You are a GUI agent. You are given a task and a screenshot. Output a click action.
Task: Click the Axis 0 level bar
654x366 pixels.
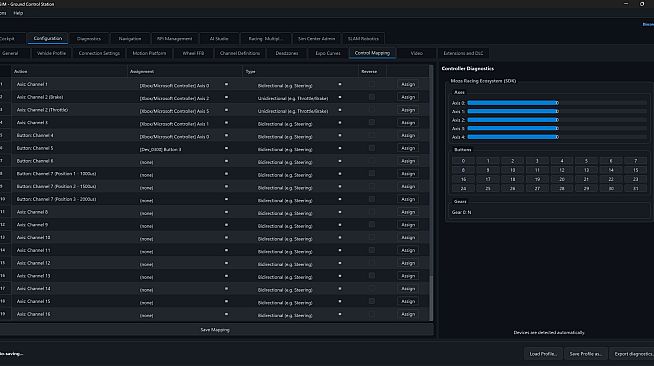[557, 103]
